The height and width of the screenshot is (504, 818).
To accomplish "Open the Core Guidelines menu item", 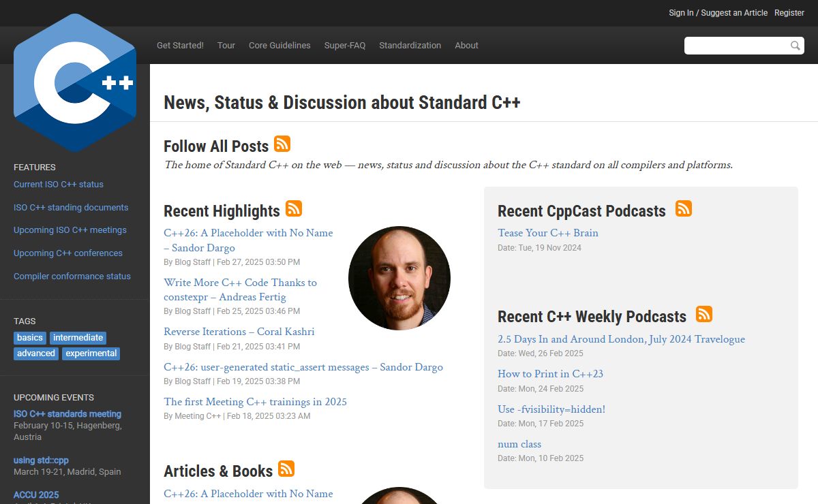I will [x=279, y=46].
